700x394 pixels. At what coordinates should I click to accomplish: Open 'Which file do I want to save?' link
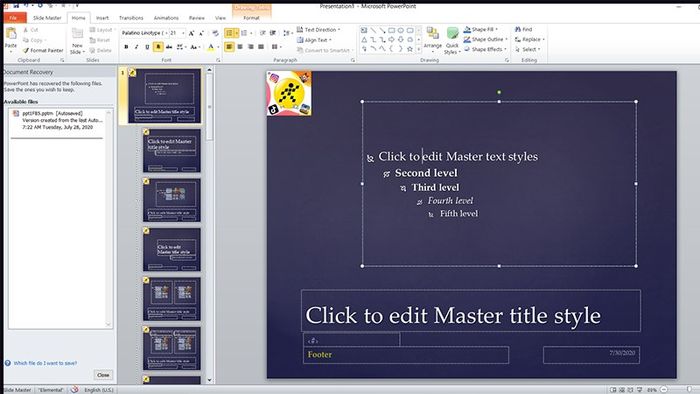45,363
